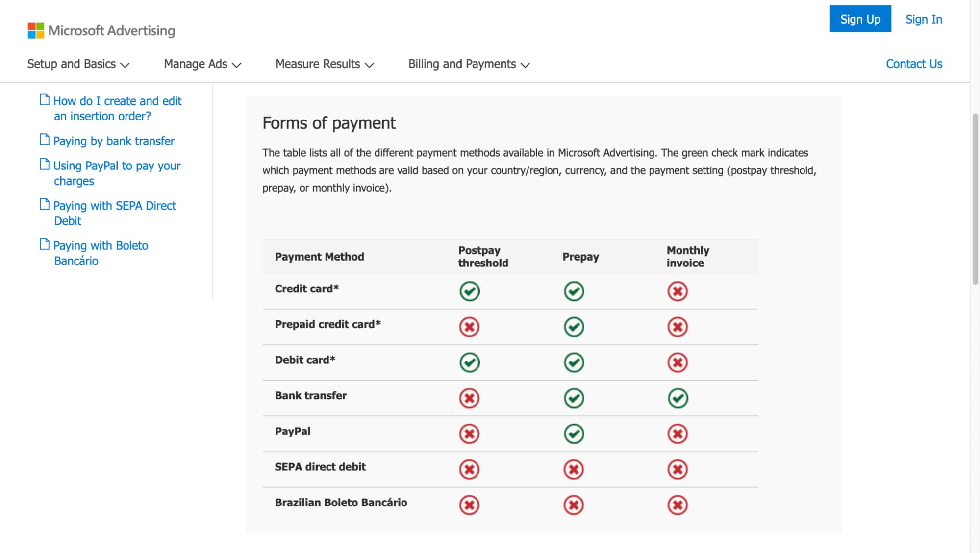The width and height of the screenshot is (980, 553).
Task: Click the green check for Bank transfer Monthly invoice
Action: 678,398
